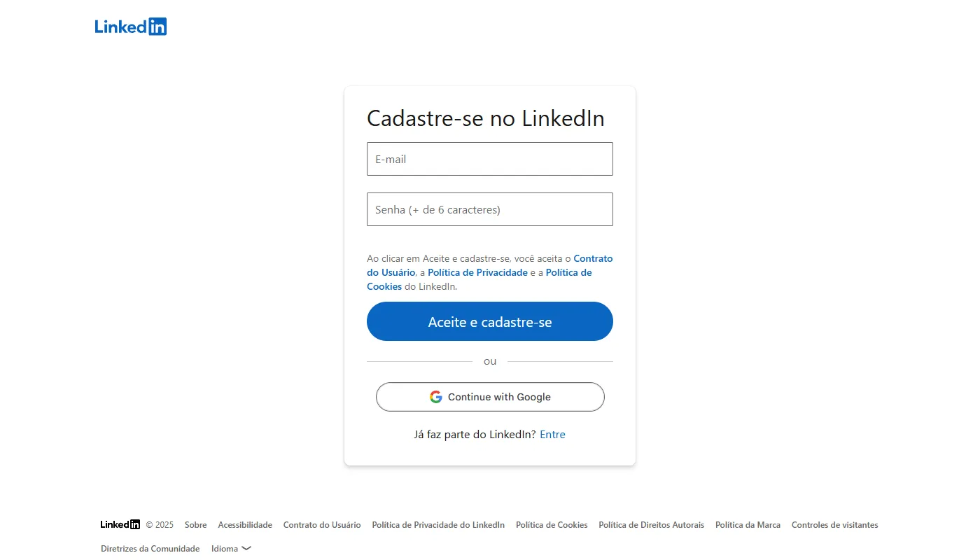Open Controles de visitantes footer link
This screenshot has height=560, width=980.
pyautogui.click(x=834, y=525)
